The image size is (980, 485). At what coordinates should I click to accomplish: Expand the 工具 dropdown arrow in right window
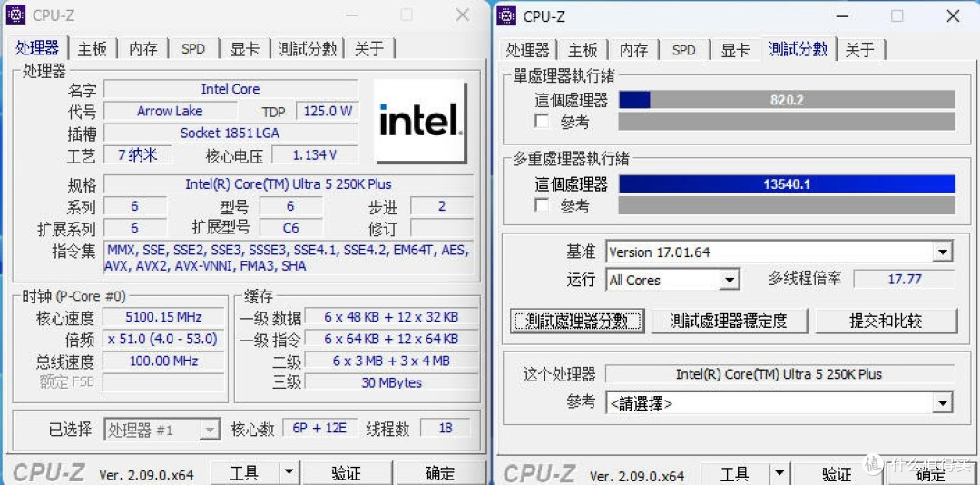(779, 474)
